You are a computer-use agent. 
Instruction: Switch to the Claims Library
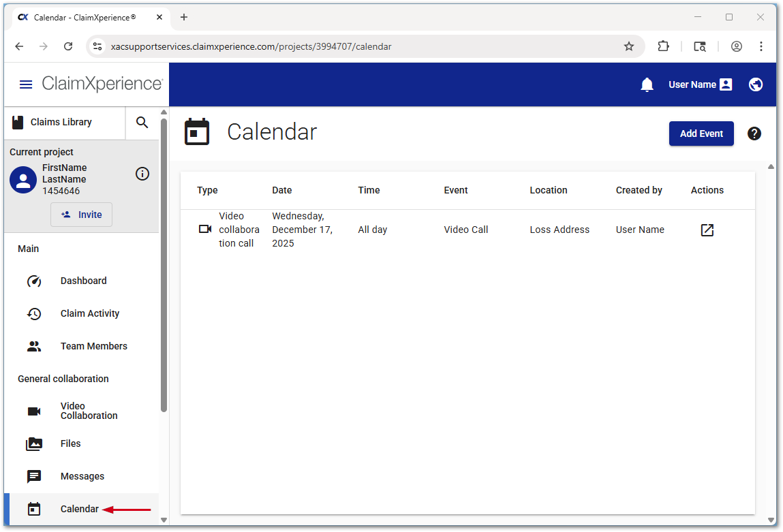tap(61, 123)
